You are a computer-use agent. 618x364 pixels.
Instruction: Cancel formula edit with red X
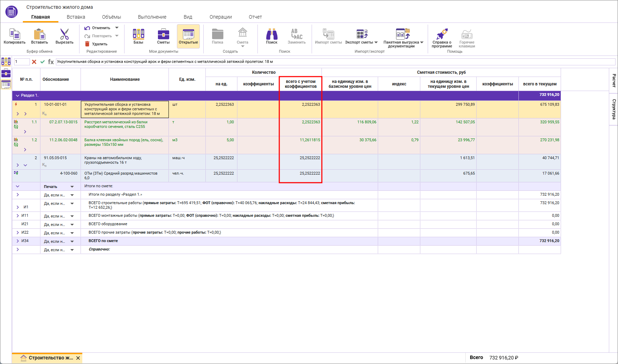coord(34,62)
